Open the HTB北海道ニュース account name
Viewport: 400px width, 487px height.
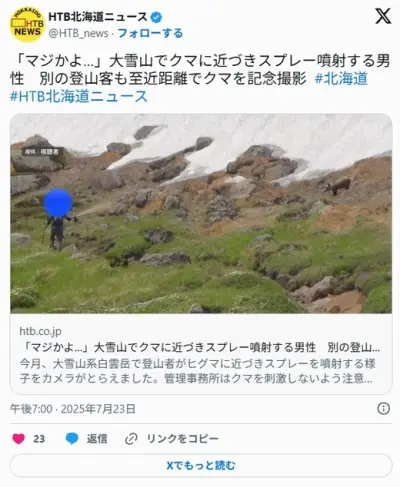pos(98,17)
